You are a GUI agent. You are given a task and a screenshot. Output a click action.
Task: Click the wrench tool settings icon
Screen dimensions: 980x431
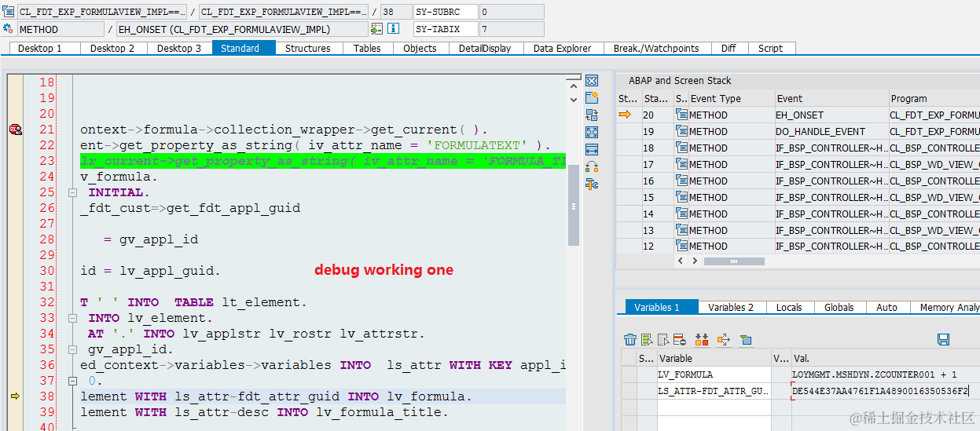click(592, 184)
